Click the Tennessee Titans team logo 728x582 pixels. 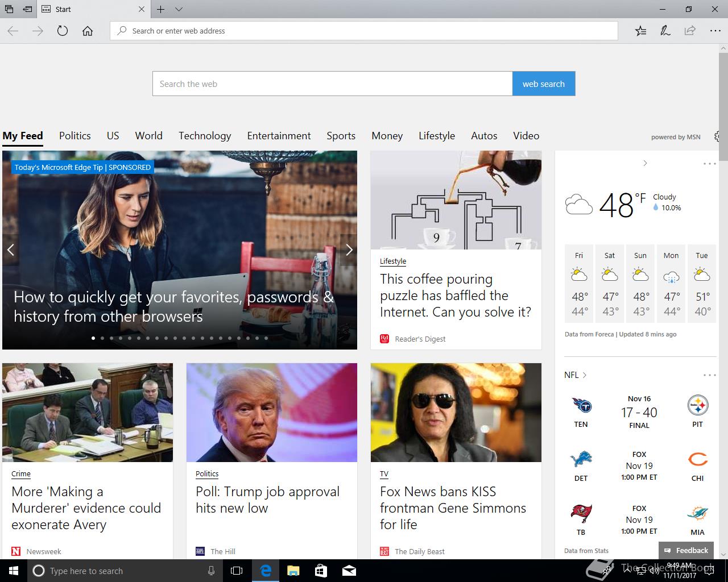(x=581, y=406)
